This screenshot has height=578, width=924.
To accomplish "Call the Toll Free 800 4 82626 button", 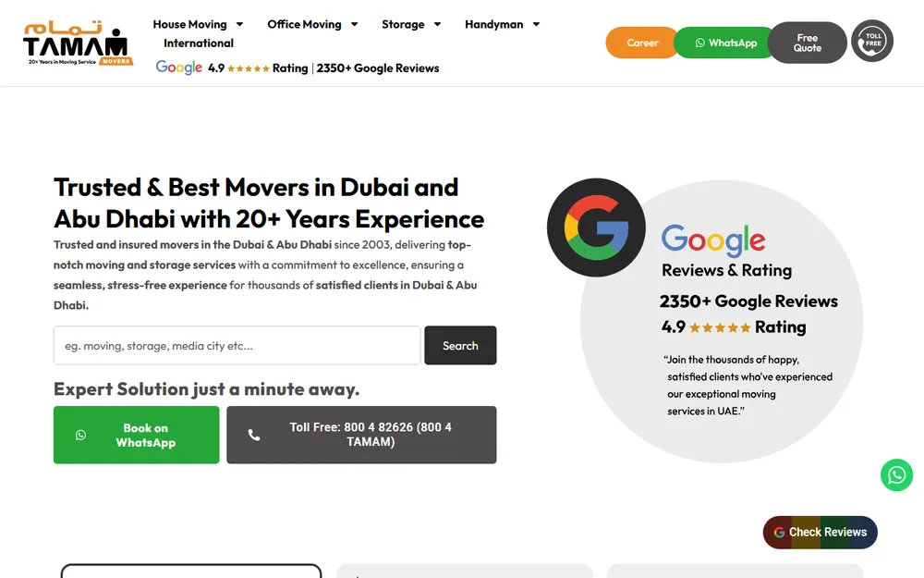I will pyautogui.click(x=361, y=435).
